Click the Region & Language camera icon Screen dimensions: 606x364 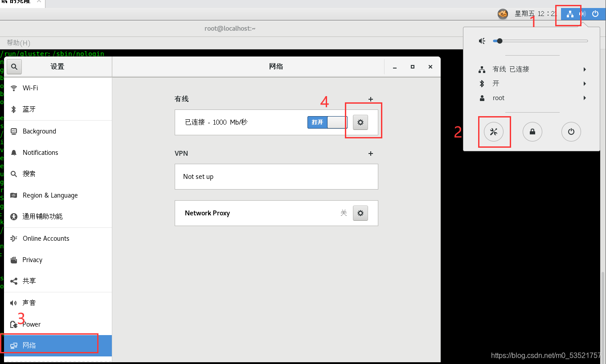pos(14,195)
